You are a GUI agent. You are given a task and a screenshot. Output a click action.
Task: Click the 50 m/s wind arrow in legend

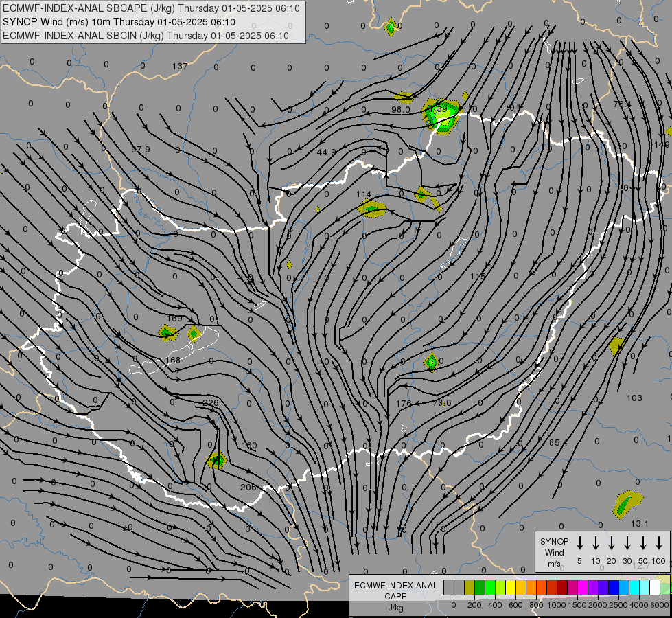pos(643,543)
